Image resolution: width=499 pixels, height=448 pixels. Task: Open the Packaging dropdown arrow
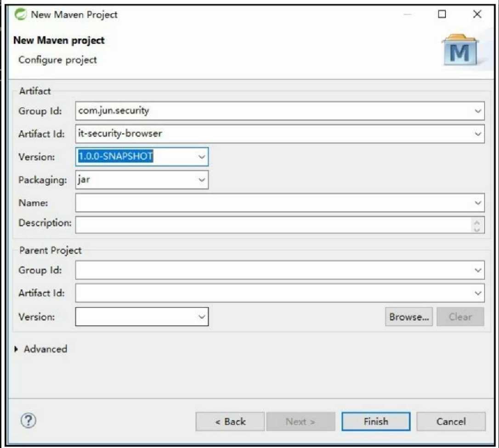[201, 179]
